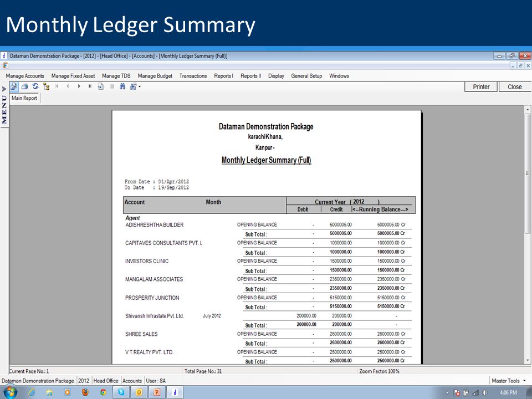Go to last page arrow icon
Viewport: 532px width, 399px height.
90,86
